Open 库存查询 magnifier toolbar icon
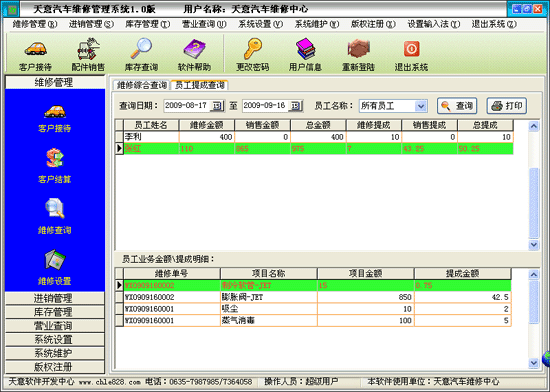Viewport: 550px width, 392px height. tap(141, 55)
